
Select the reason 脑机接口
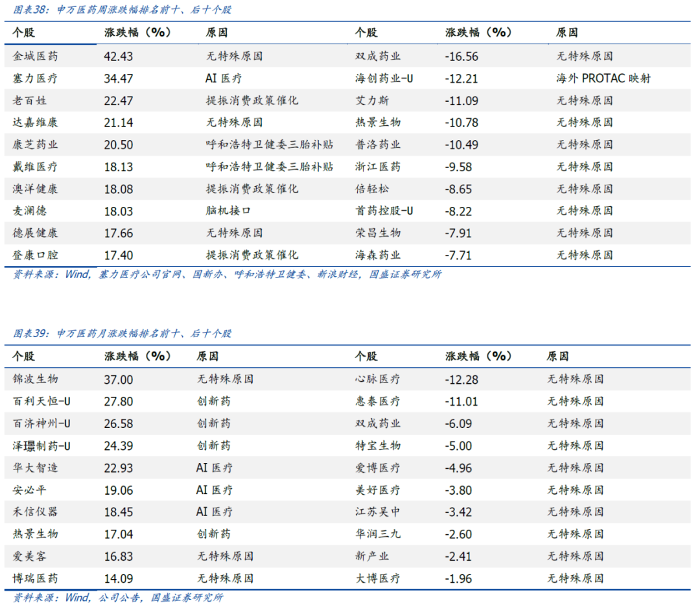tap(228, 211)
